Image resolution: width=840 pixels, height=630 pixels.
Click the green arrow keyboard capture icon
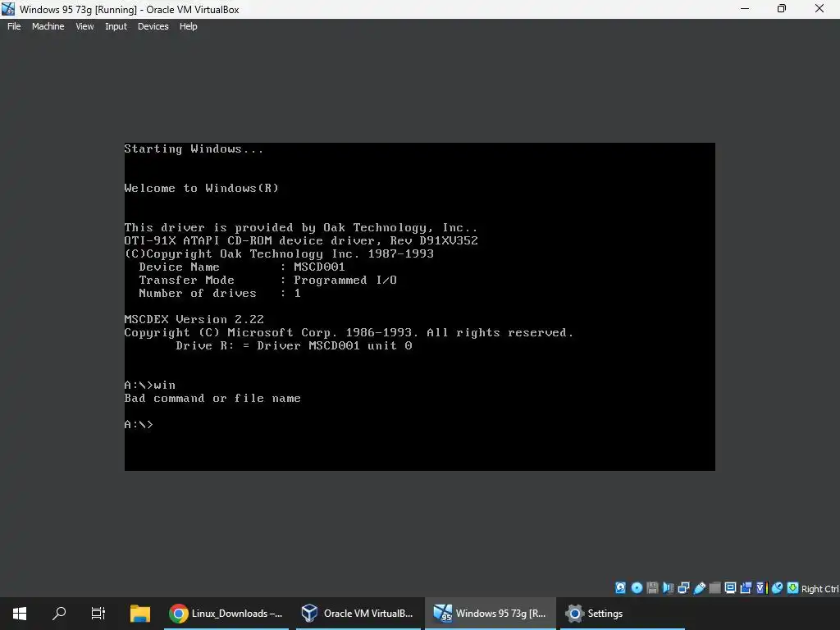[793, 587]
